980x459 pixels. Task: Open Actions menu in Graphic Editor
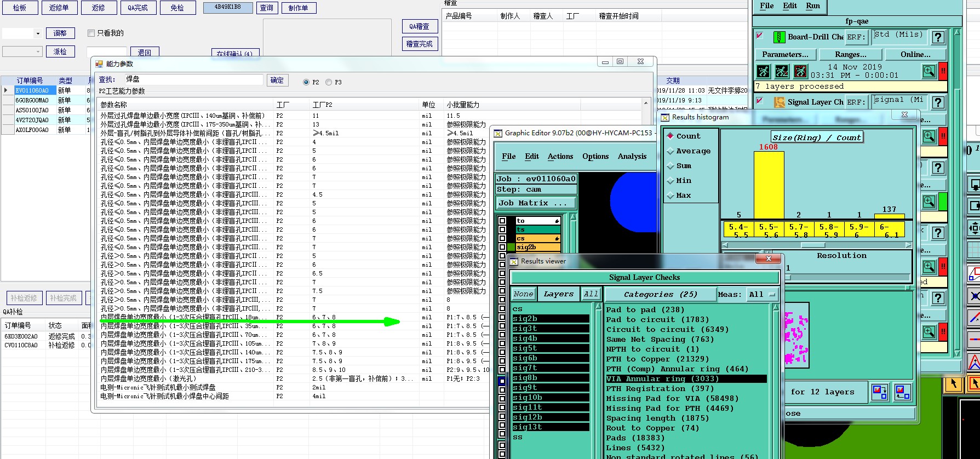point(560,157)
